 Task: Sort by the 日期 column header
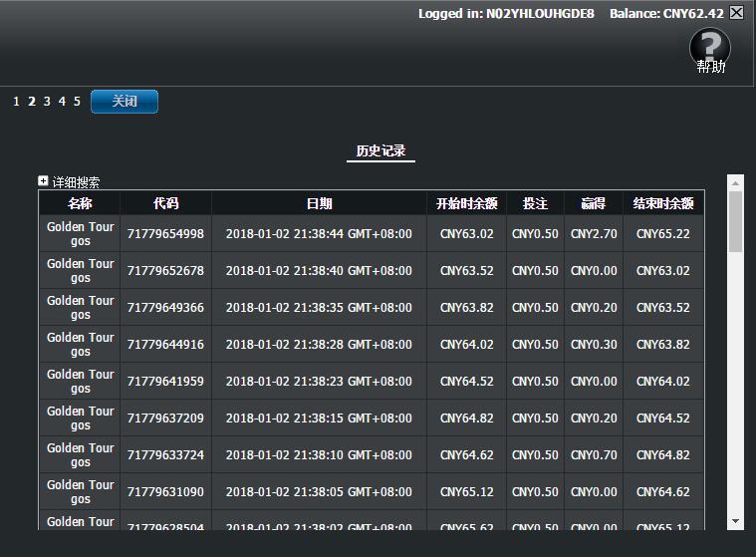[319, 203]
